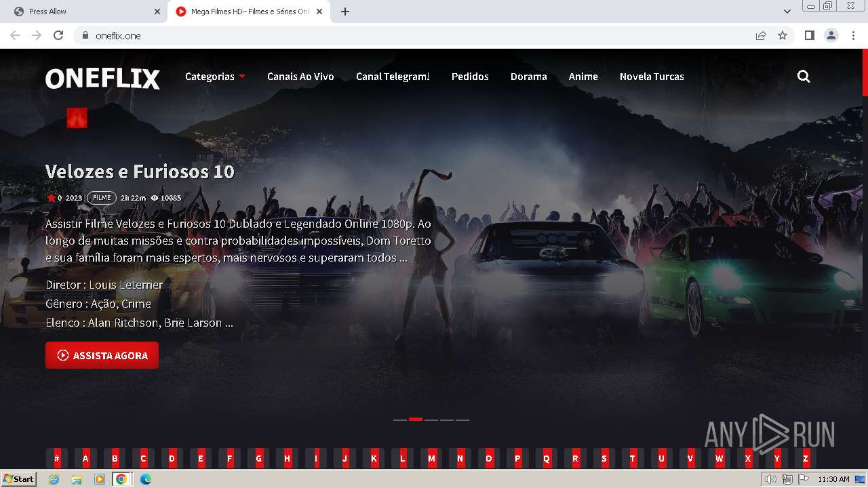Click the Crime genre link
868x488 pixels.
click(136, 304)
